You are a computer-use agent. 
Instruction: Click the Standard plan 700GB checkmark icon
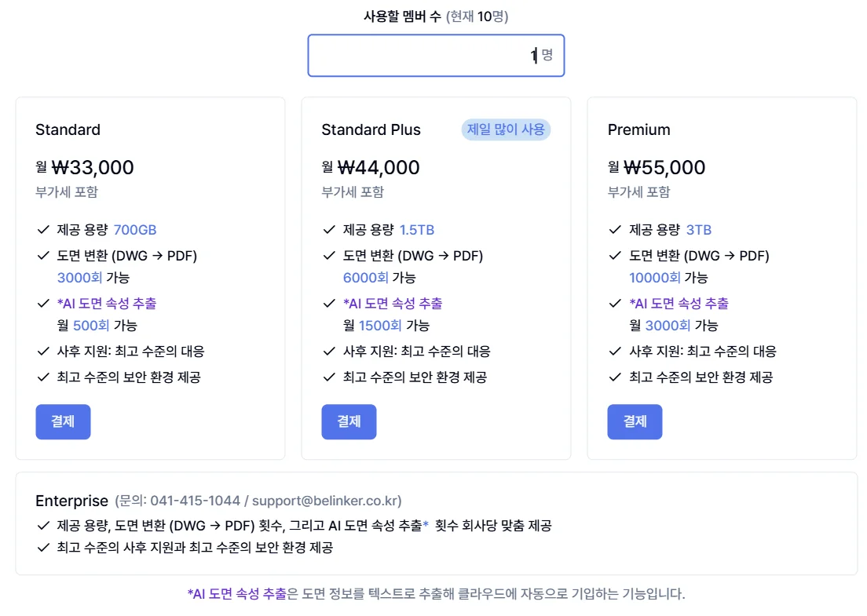pyautogui.click(x=43, y=230)
